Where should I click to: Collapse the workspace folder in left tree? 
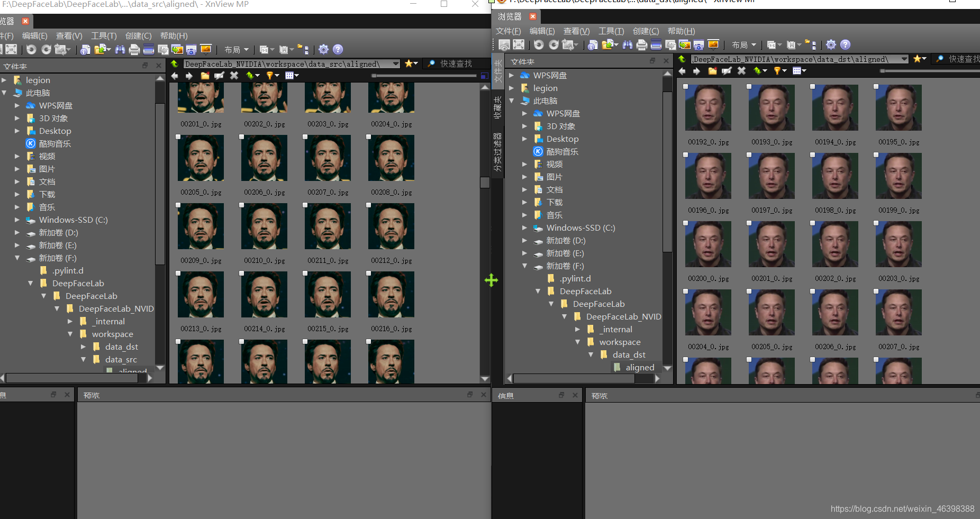(70, 334)
